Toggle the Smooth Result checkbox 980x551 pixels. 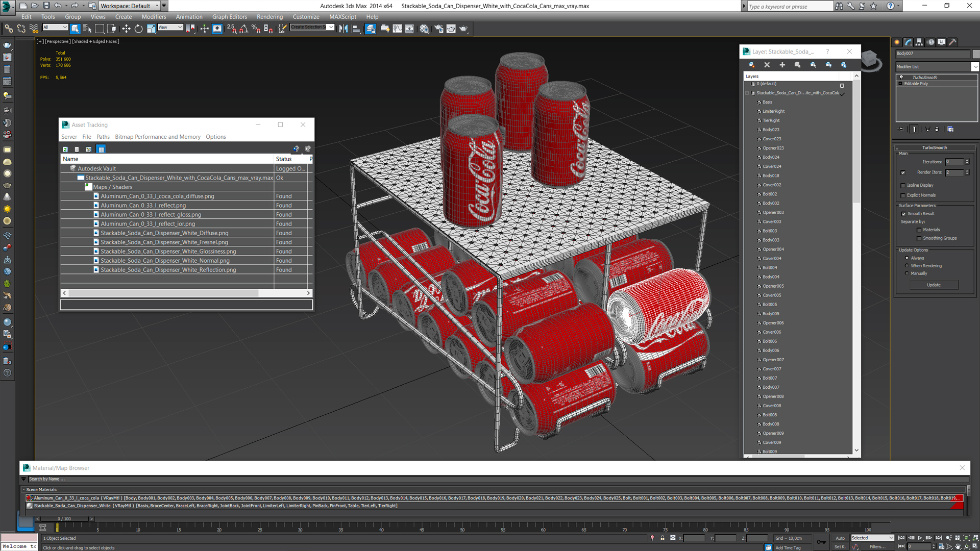point(903,214)
